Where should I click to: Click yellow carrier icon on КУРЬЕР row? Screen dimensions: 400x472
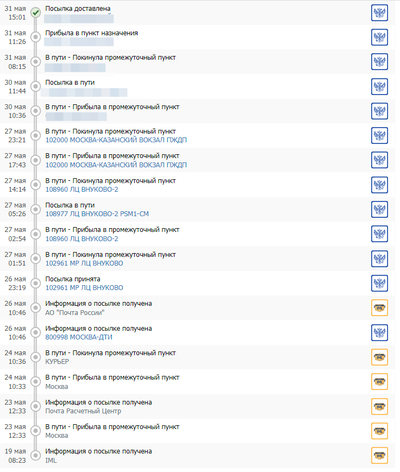pos(379,357)
